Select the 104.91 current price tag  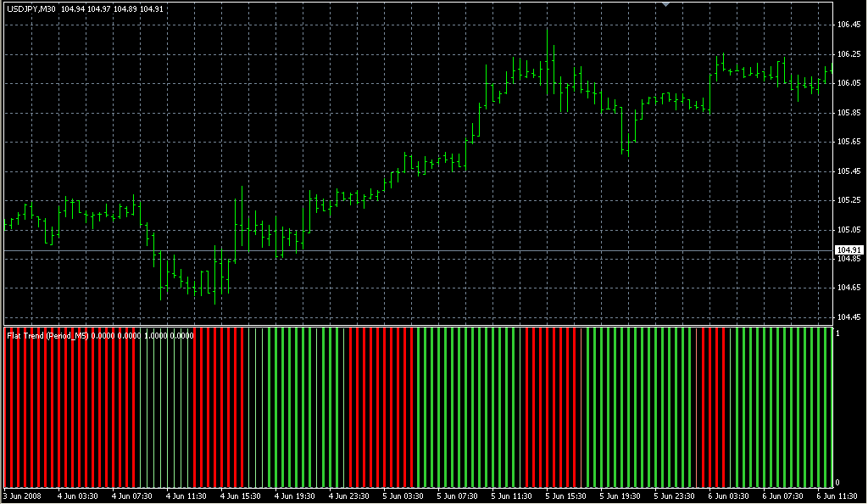(849, 250)
